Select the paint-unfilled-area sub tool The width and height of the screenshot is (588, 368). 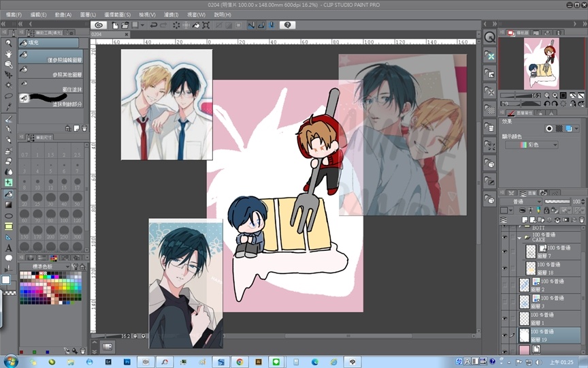[51, 101]
